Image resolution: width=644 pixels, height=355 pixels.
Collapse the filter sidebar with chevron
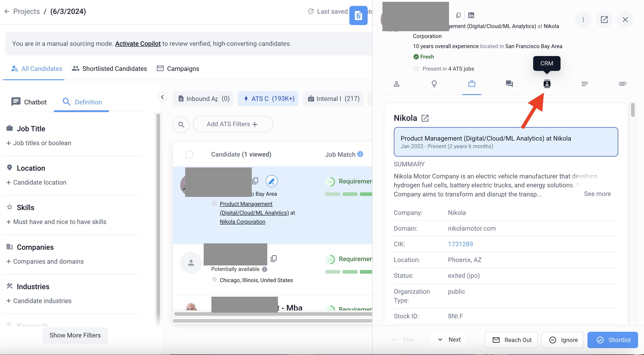tap(162, 97)
